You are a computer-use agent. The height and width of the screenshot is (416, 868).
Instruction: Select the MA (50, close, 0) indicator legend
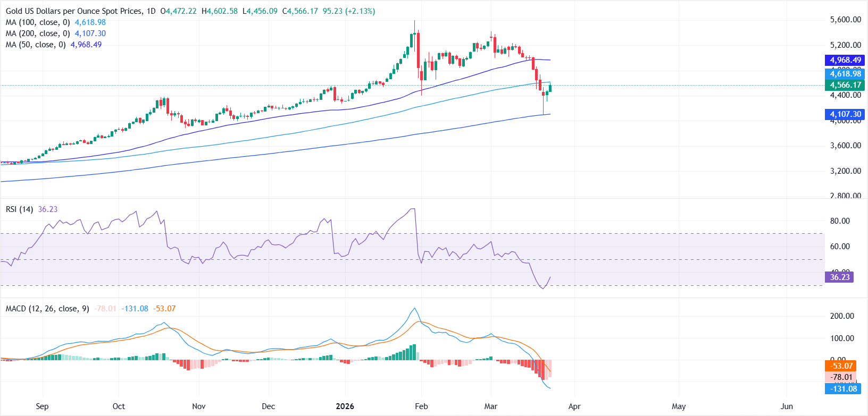tap(35, 45)
